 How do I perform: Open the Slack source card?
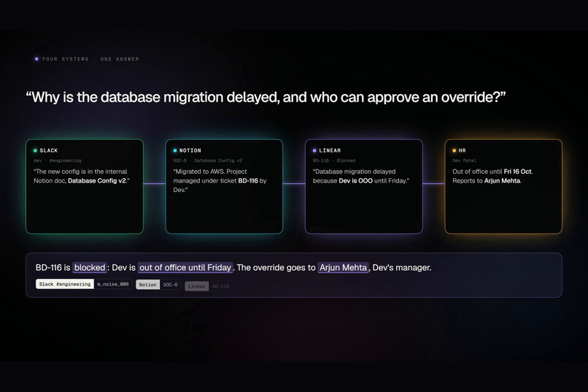[85, 186]
